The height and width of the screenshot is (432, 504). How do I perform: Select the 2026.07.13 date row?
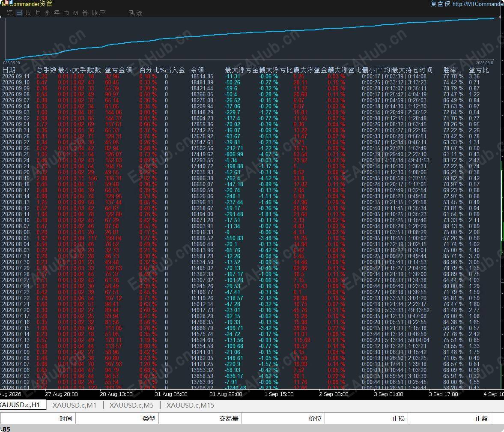click(16, 340)
